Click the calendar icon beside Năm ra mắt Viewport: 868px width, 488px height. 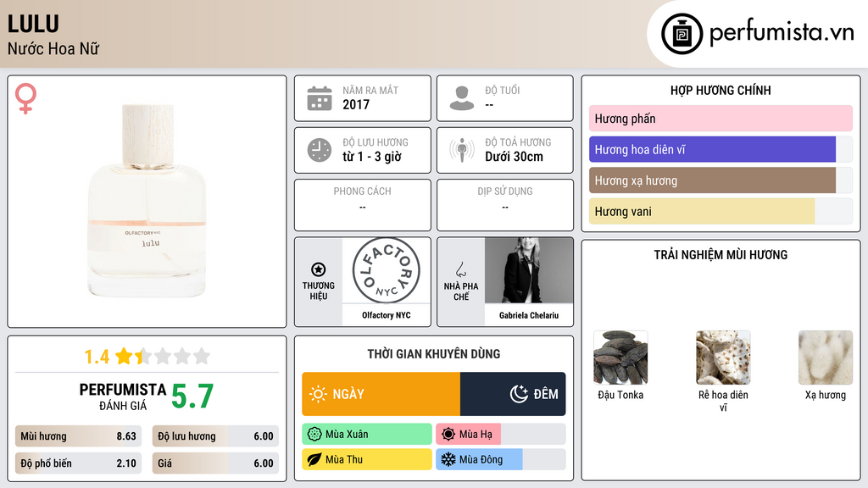(x=320, y=98)
